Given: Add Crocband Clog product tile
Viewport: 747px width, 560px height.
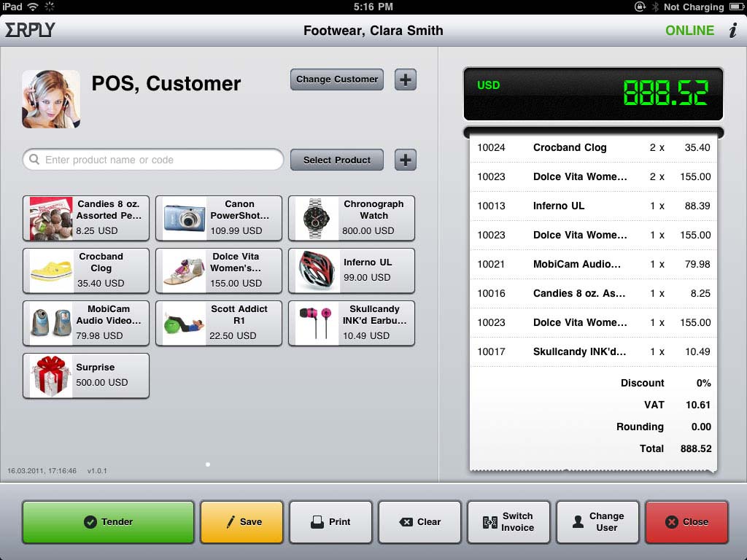Looking at the screenshot, I should coord(86,271).
